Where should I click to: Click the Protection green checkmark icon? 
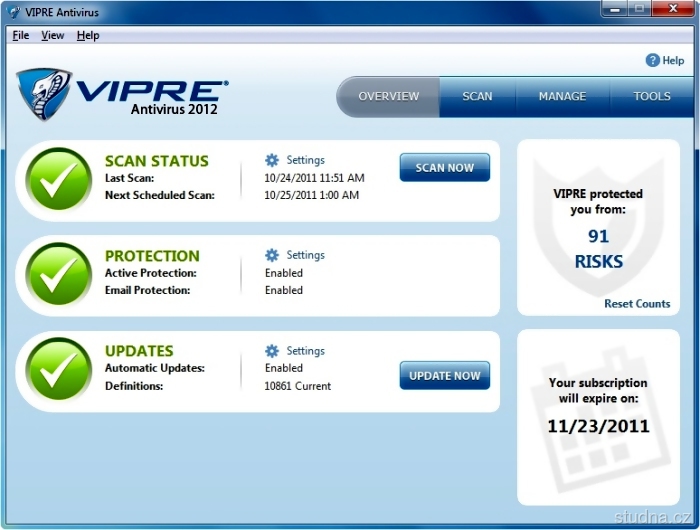58,274
